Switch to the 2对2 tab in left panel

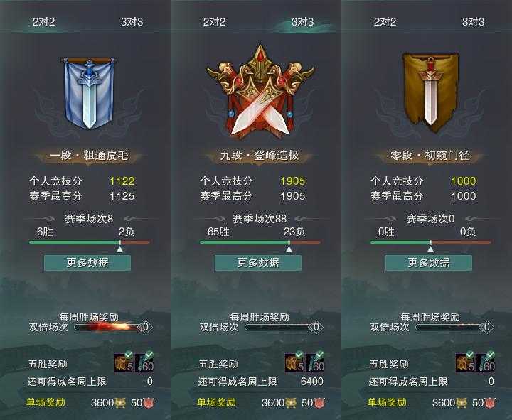(x=44, y=22)
